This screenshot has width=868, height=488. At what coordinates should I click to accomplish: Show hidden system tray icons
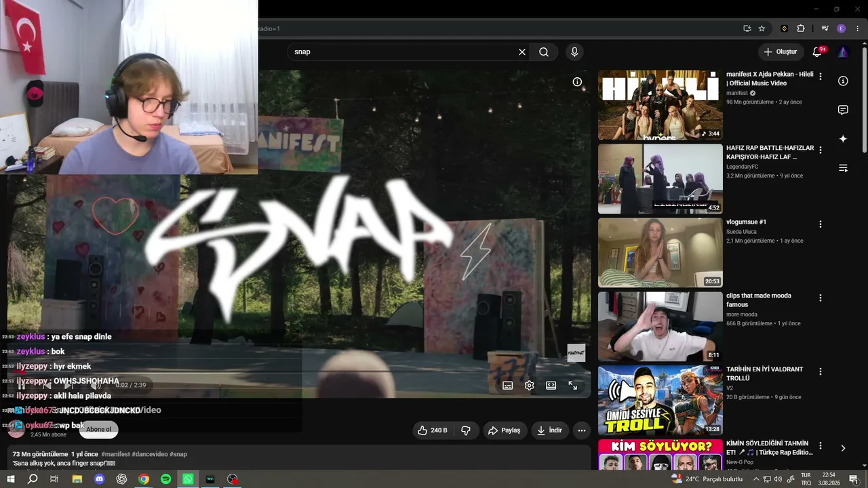[756, 479]
